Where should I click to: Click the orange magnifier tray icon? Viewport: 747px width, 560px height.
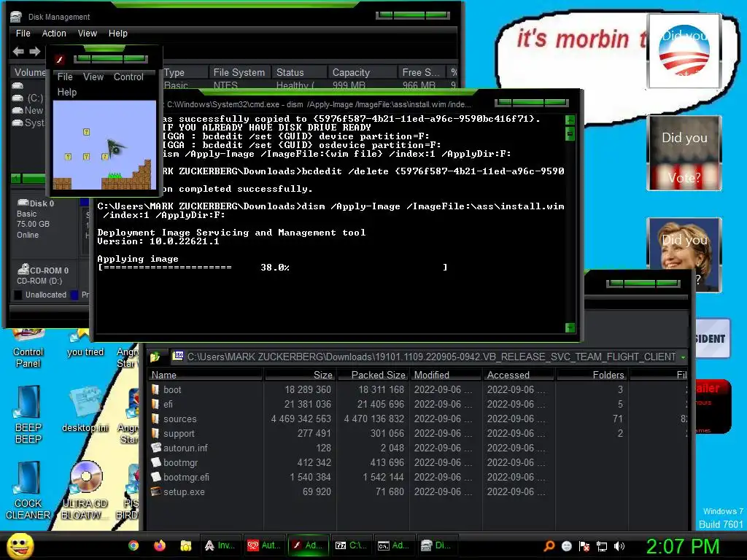point(549,546)
